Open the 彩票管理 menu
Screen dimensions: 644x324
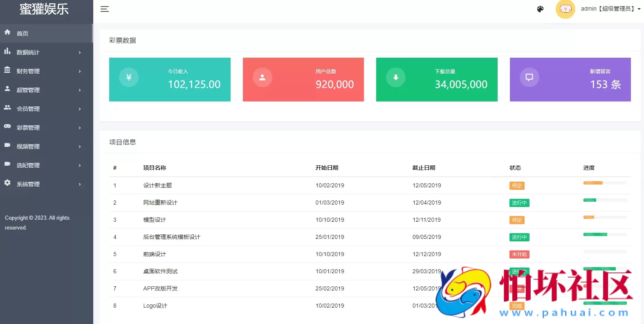(46, 128)
